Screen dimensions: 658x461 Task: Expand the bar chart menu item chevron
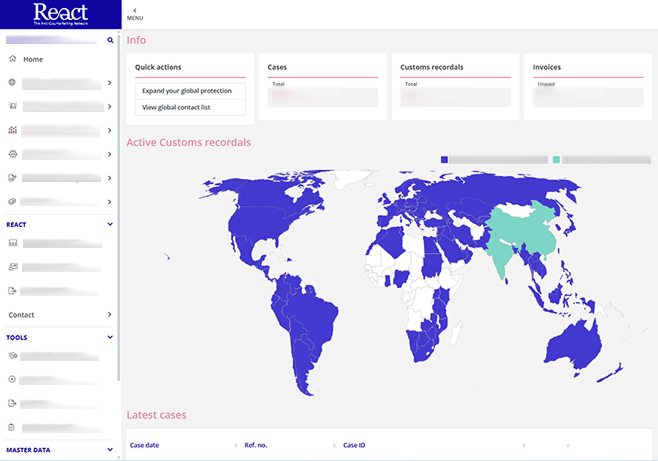click(110, 130)
